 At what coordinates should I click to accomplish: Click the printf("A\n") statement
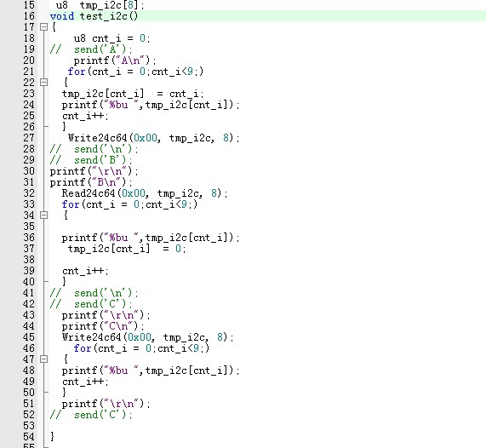(115, 60)
